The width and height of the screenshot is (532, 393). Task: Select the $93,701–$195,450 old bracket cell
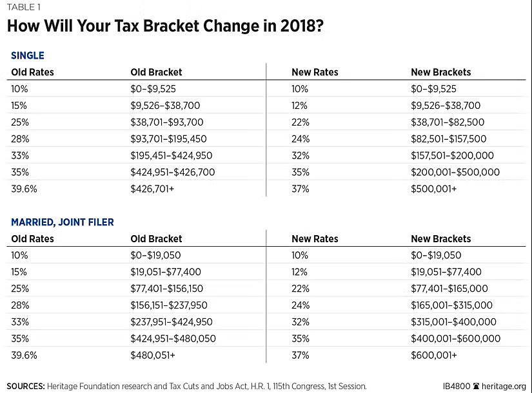[168, 139]
